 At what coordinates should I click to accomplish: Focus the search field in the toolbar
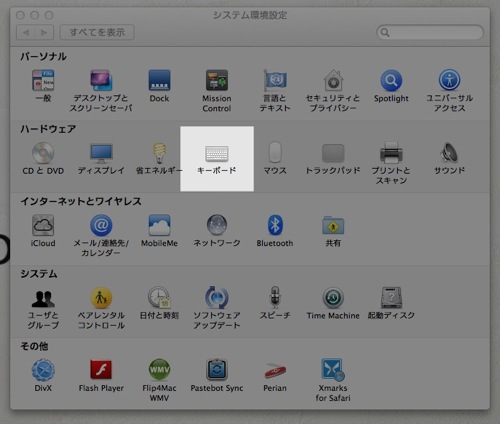click(x=430, y=32)
